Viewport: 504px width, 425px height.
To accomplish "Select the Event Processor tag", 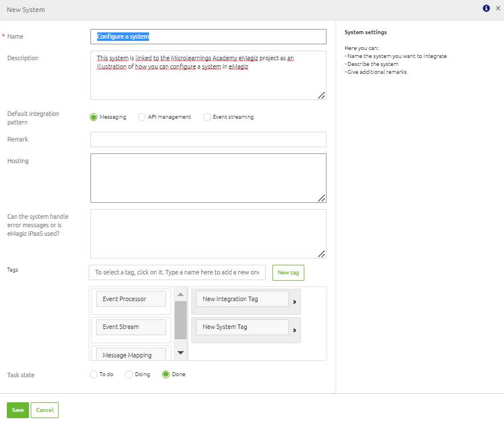I will [x=131, y=298].
